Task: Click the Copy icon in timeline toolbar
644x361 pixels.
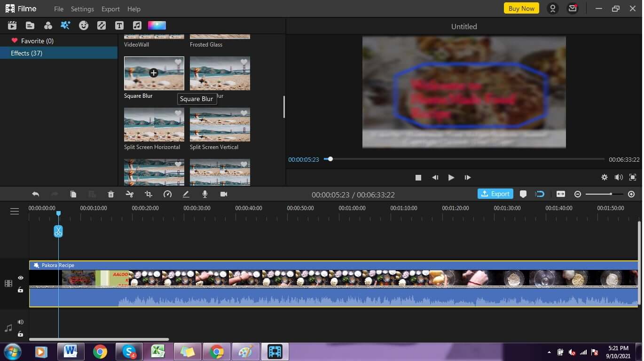Action: pyautogui.click(x=73, y=194)
